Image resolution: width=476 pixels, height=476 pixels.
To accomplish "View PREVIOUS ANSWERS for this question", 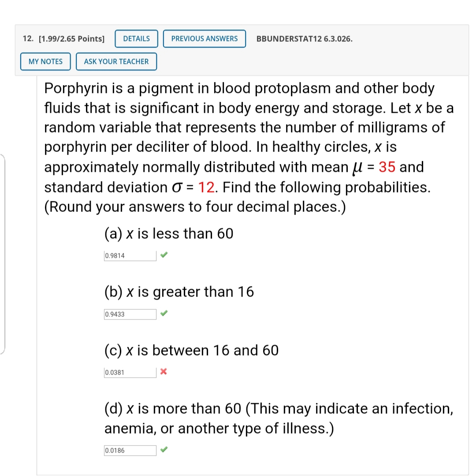I will pos(204,39).
